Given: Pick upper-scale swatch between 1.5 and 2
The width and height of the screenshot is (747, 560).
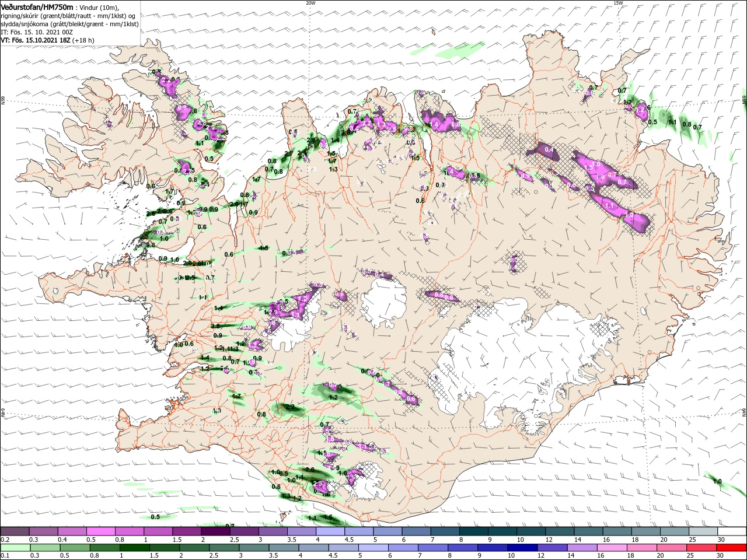Looking at the screenshot, I should [x=186, y=531].
